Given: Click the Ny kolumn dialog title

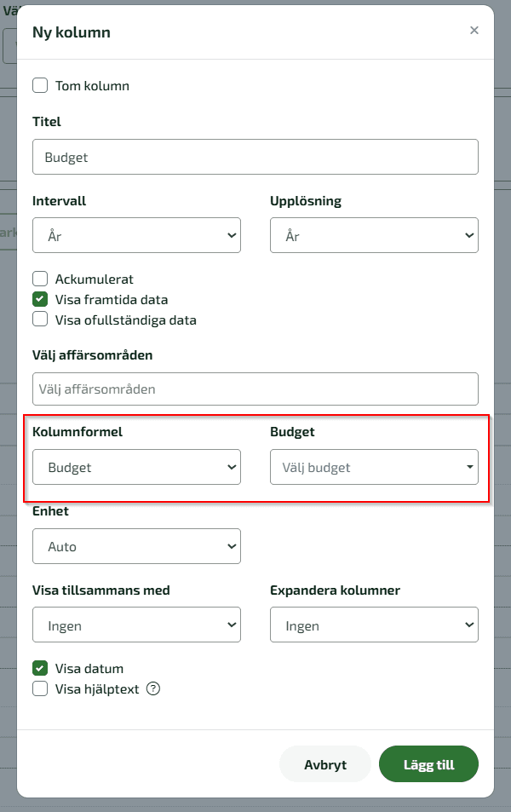Looking at the screenshot, I should (72, 32).
